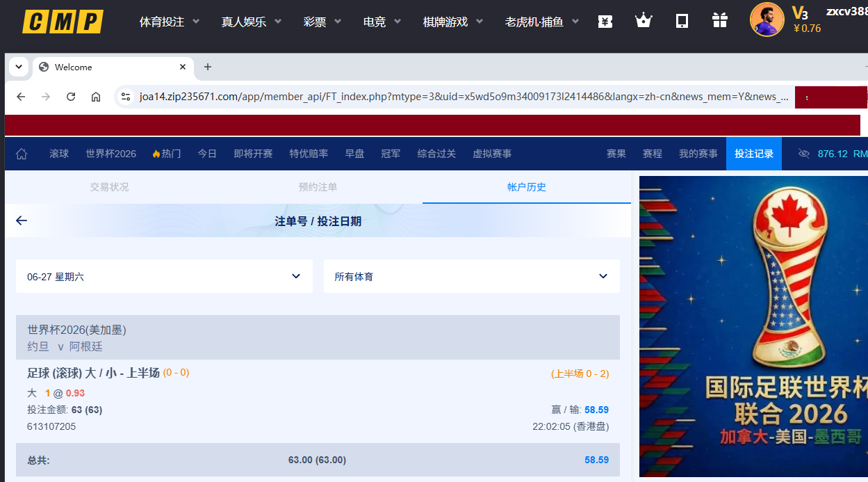Select 今日 in the sports nav
Image resolution: width=868 pixels, height=482 pixels.
[207, 154]
